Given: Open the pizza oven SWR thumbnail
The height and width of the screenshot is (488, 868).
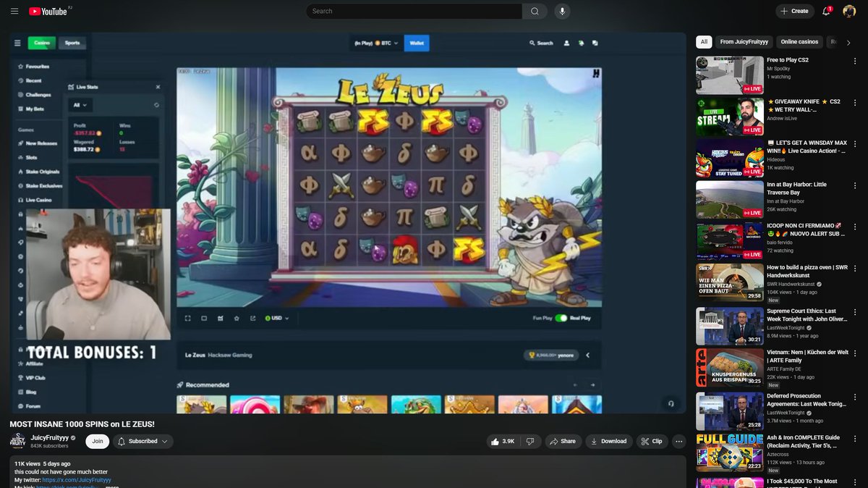Looking at the screenshot, I should coord(729,283).
